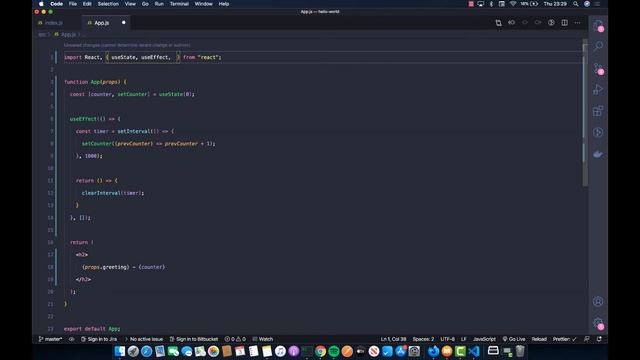Open the Explorer view in the activity bar
This screenshot has height=360, width=640.
click(598, 26)
